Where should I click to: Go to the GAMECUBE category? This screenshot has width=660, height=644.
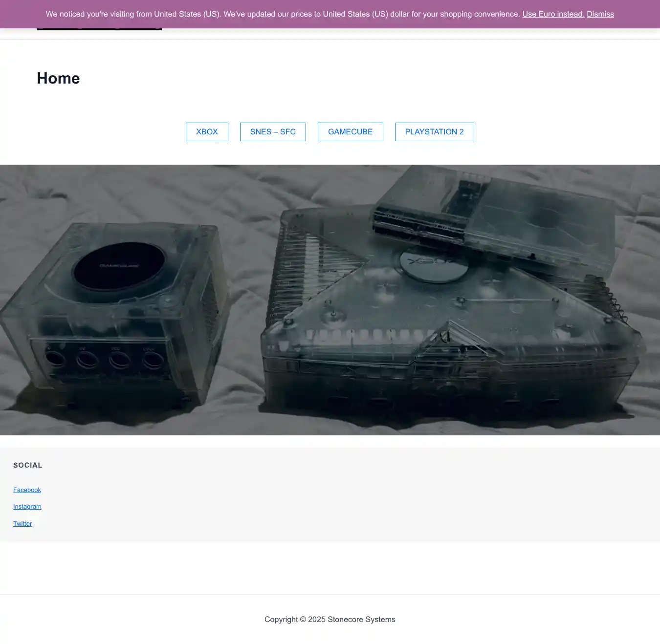pos(350,132)
